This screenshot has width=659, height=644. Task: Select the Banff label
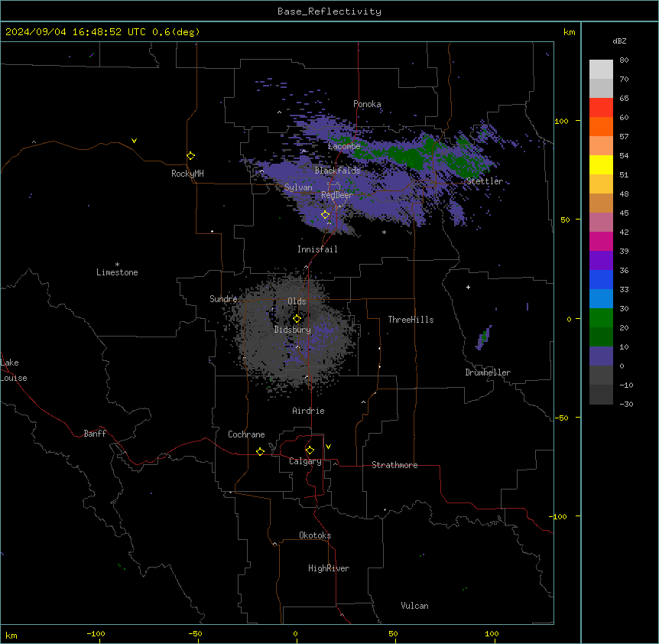(x=95, y=434)
